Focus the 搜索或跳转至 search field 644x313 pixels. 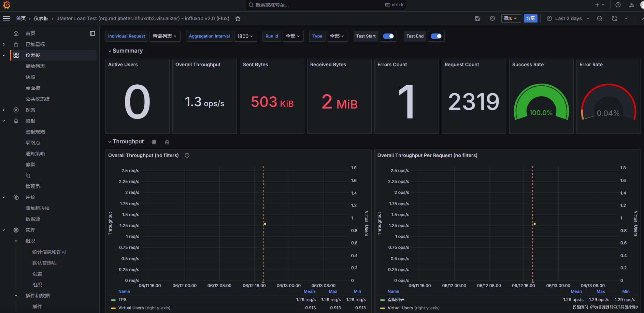[325, 5]
